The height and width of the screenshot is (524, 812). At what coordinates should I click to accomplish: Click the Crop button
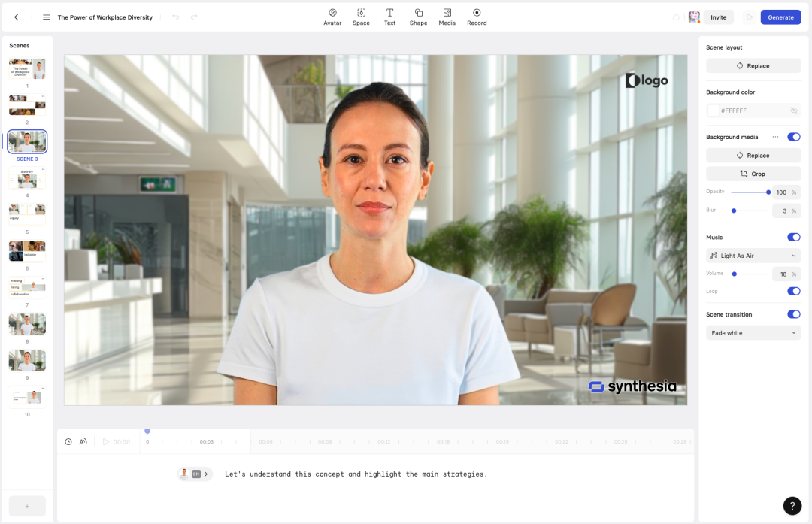tap(753, 174)
